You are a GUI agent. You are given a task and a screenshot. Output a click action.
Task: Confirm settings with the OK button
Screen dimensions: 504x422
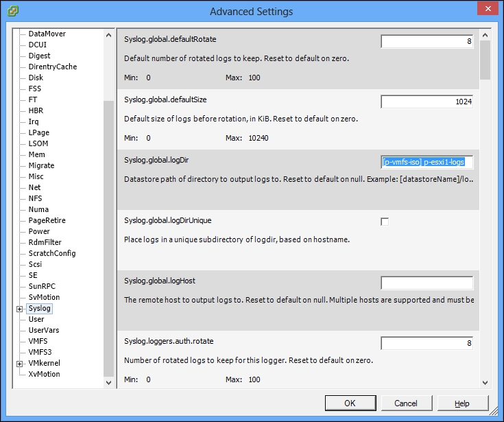point(350,403)
